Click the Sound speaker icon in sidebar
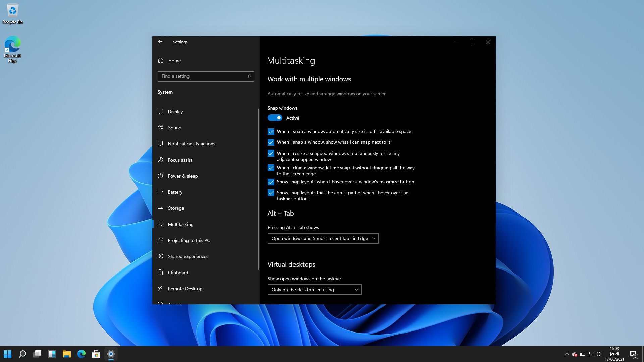644x362 pixels. pyautogui.click(x=160, y=128)
